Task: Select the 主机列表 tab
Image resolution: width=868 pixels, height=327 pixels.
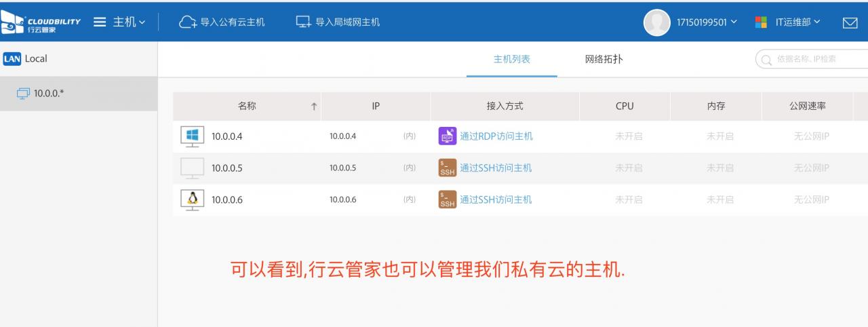Action: click(511, 59)
